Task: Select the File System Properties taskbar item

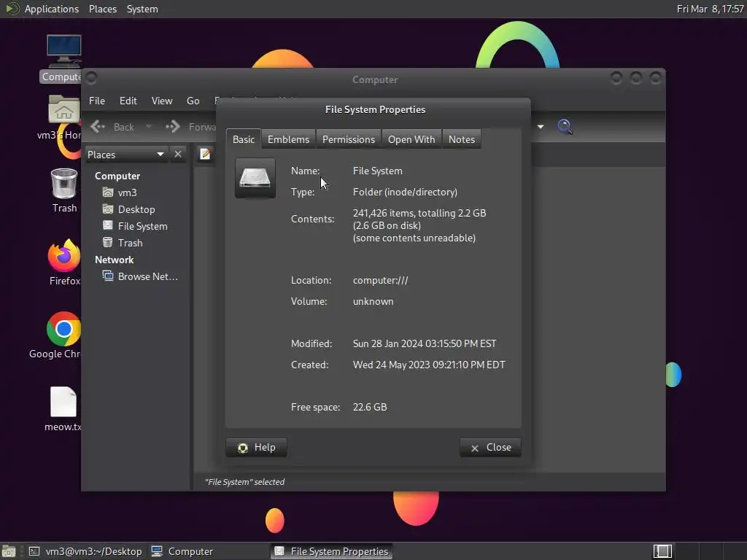Action: (332, 551)
